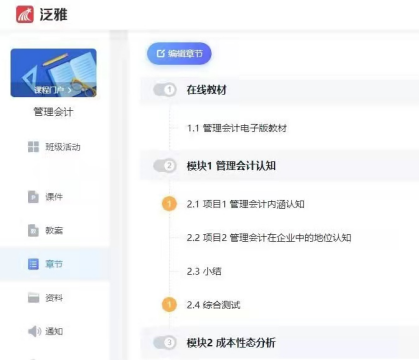Open section 2.3 小结
420x361 pixels.
click(x=204, y=271)
